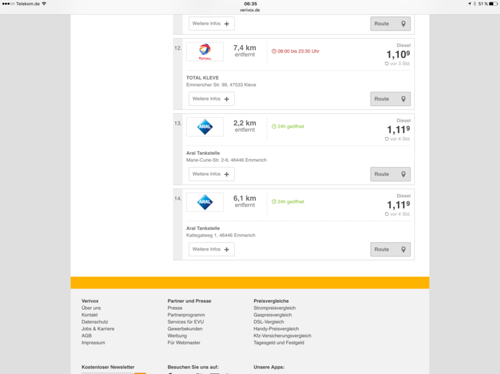Viewport: 500px width, 374px height.
Task: Click the refresh icon beside 'vor 3 Std.'
Action: click(387, 64)
